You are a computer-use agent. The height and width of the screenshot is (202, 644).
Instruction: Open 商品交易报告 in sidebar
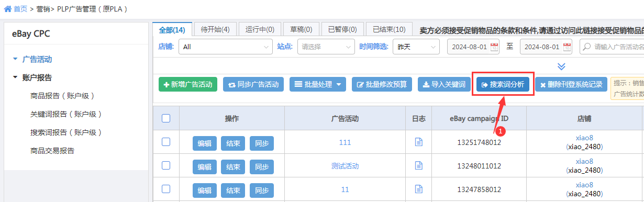(x=52, y=151)
